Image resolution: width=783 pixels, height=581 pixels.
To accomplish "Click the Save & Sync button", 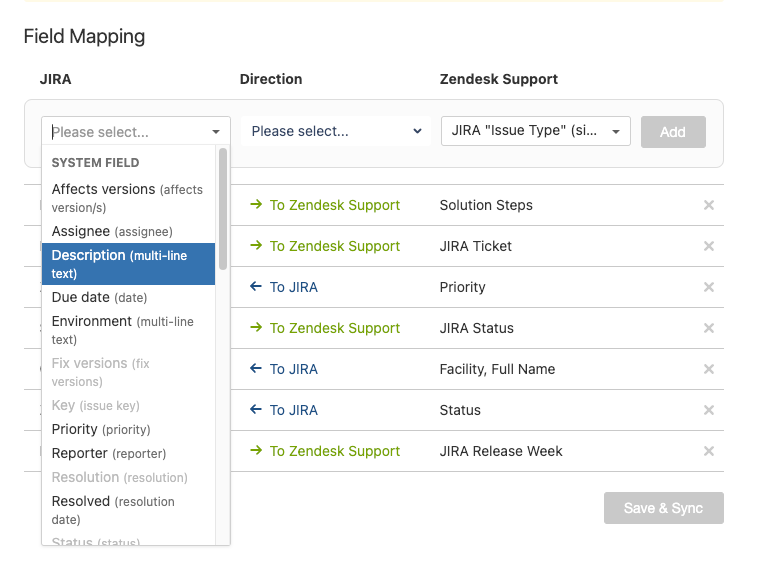I will (x=664, y=508).
